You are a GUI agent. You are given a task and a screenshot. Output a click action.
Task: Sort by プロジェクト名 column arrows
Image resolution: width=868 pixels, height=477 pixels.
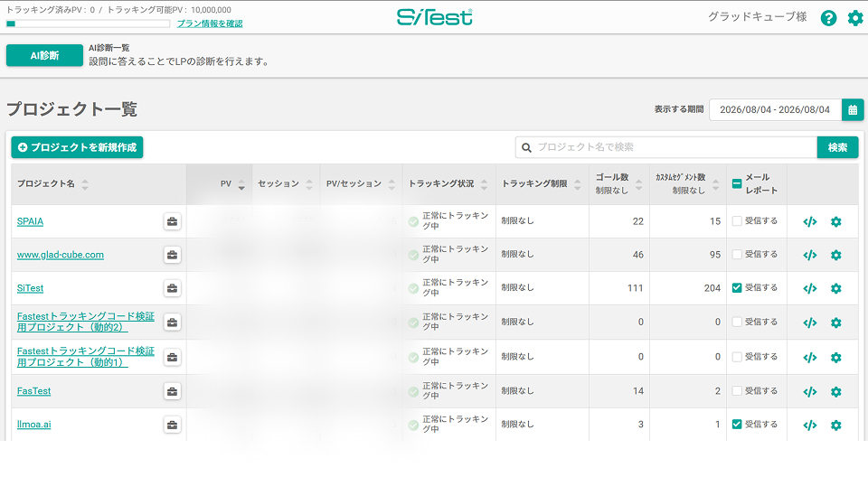click(x=85, y=184)
